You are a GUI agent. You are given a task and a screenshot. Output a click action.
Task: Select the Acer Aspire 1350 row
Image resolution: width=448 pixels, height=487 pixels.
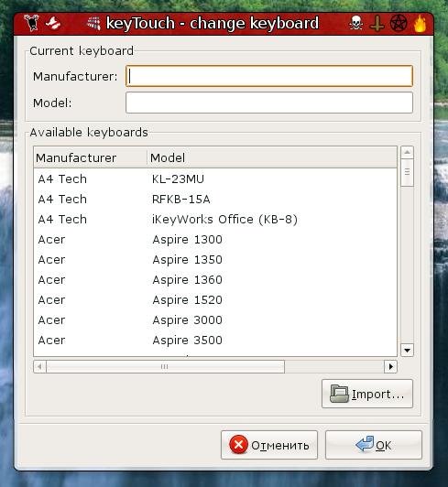215,260
